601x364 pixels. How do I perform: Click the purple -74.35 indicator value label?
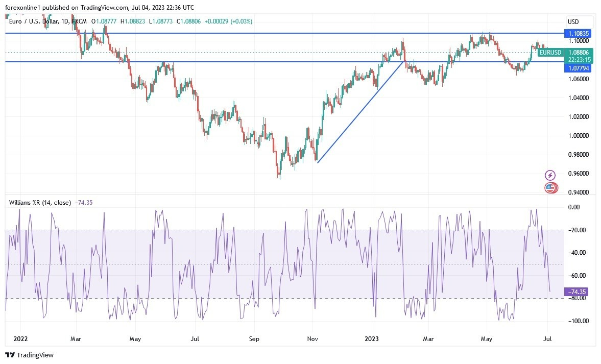coord(577,292)
